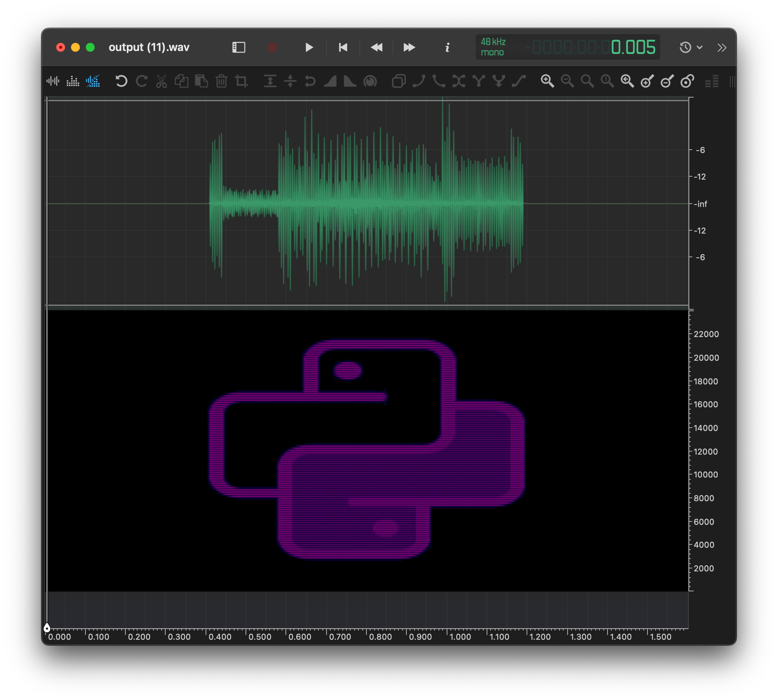778x700 pixels.
Task: Fast forward the playback
Action: coord(409,47)
